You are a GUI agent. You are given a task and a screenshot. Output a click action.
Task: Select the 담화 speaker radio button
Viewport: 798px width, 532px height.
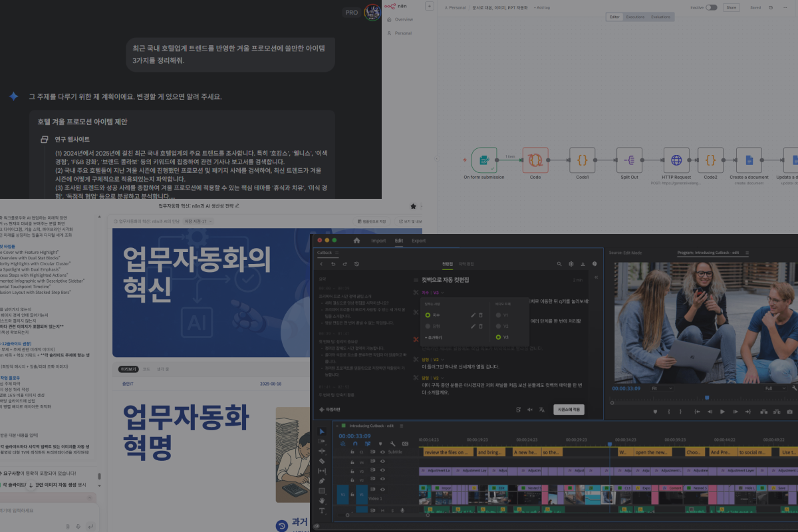click(428, 326)
